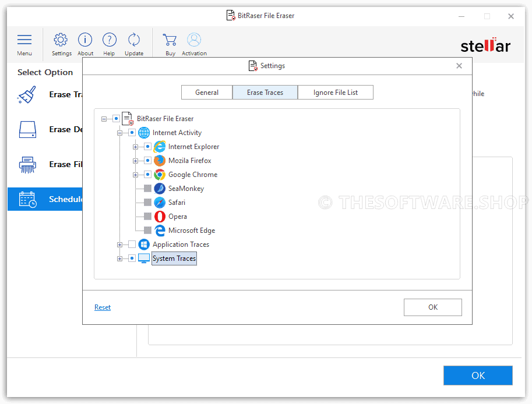Viewport: 532px width, 404px height.
Task: Switch to the General tab
Action: tap(207, 93)
